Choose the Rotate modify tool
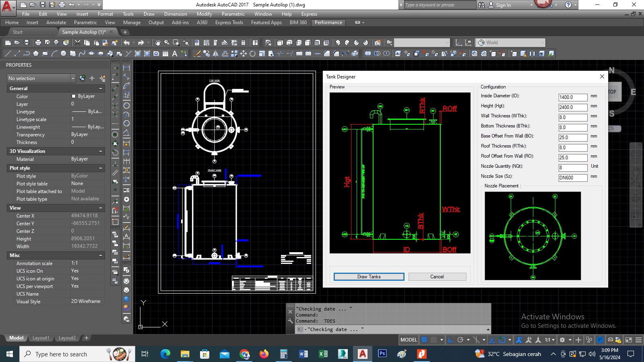Viewport: 644px width, 362px height. click(x=253, y=53)
